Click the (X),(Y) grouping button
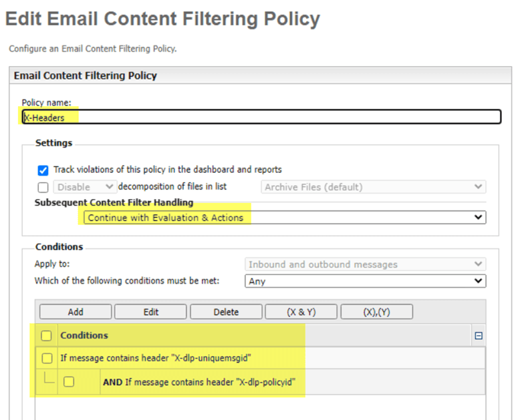Image resolution: width=516 pixels, height=420 pixels. tap(376, 312)
